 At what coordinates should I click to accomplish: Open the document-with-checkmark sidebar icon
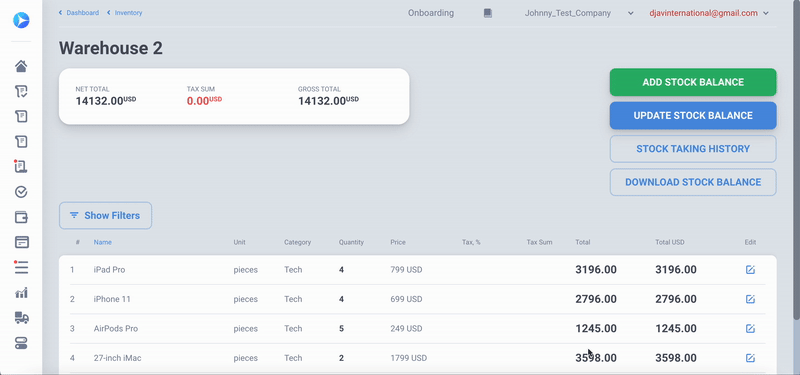click(21, 91)
